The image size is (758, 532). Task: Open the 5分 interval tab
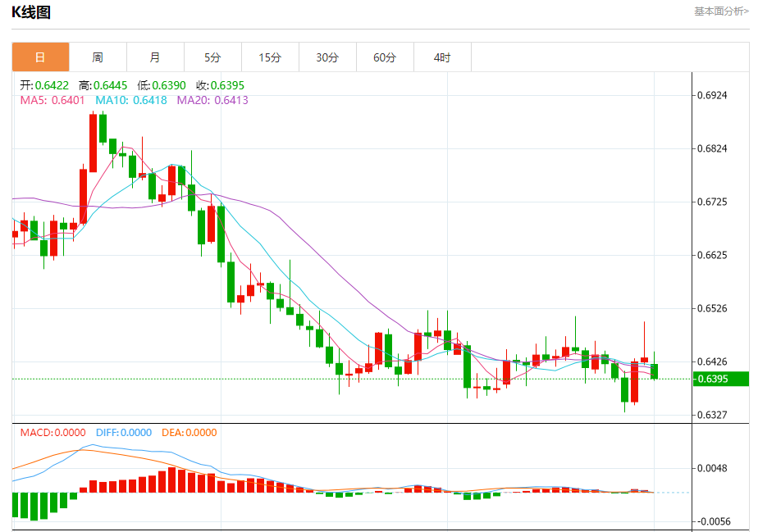212,57
